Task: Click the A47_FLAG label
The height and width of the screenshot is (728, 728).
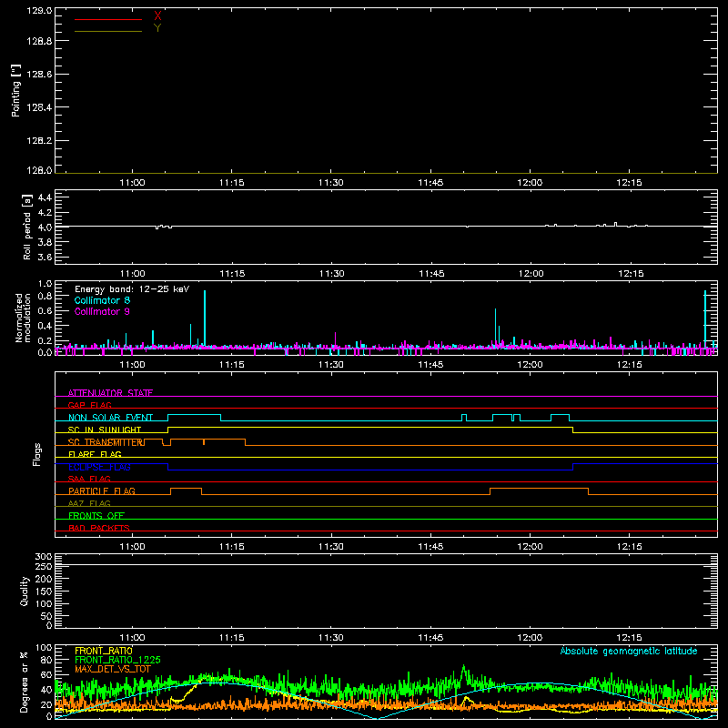Action: [89, 503]
